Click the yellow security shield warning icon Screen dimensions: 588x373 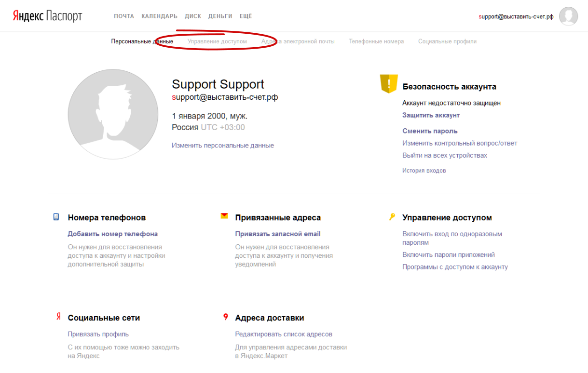point(389,83)
